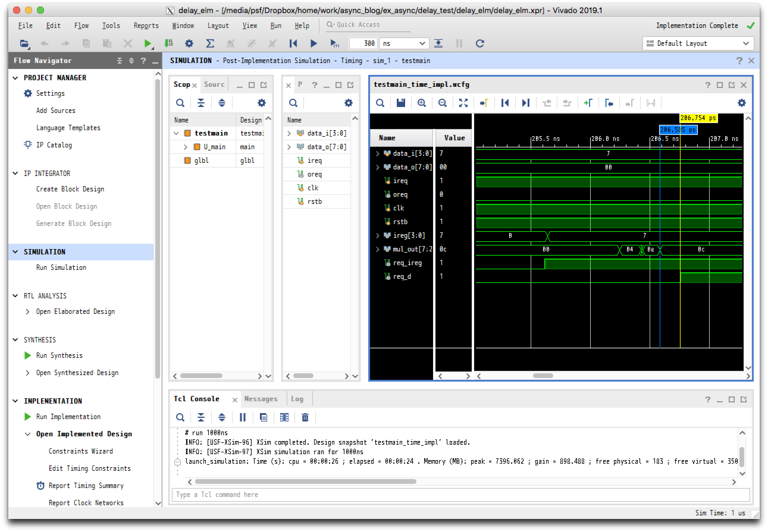Screen dimensions: 768x532
Task: Clear the Tcl Console trash icon
Action: pyautogui.click(x=305, y=417)
